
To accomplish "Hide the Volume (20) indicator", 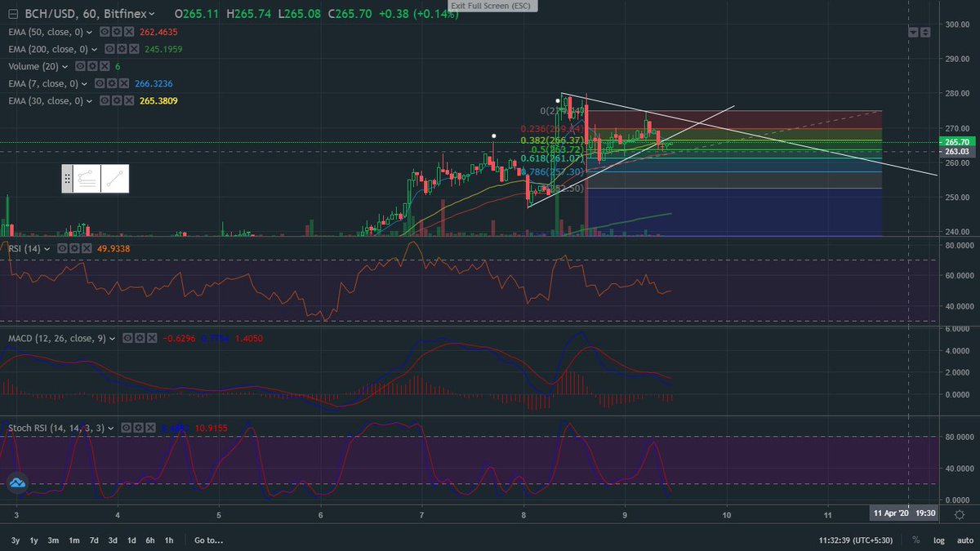I will [x=81, y=66].
